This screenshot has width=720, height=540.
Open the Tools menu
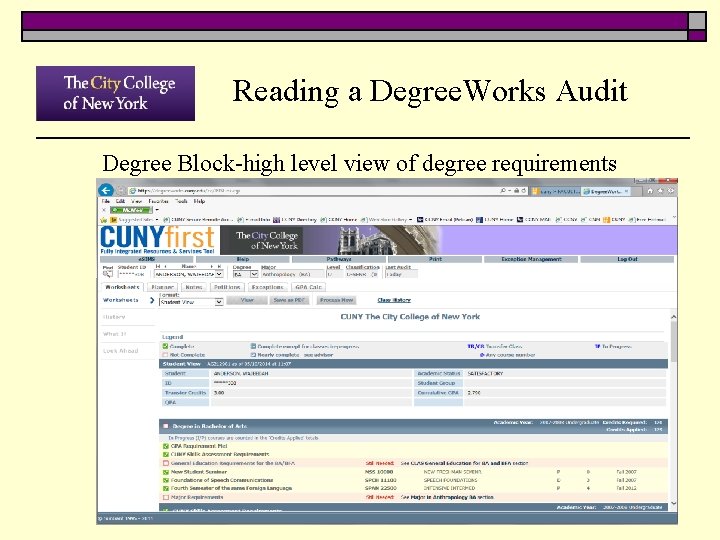[181, 201]
